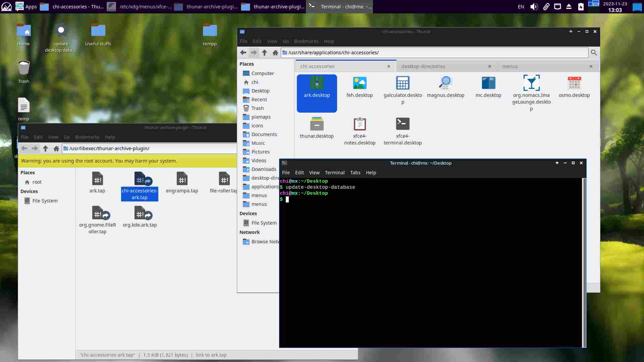
Task: Switch to the menus tab
Action: click(510, 66)
